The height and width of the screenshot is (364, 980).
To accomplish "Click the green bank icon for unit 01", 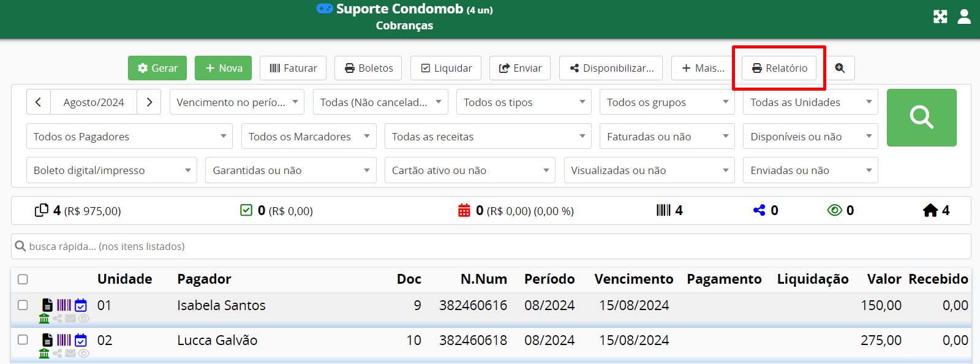I will coord(44,319).
